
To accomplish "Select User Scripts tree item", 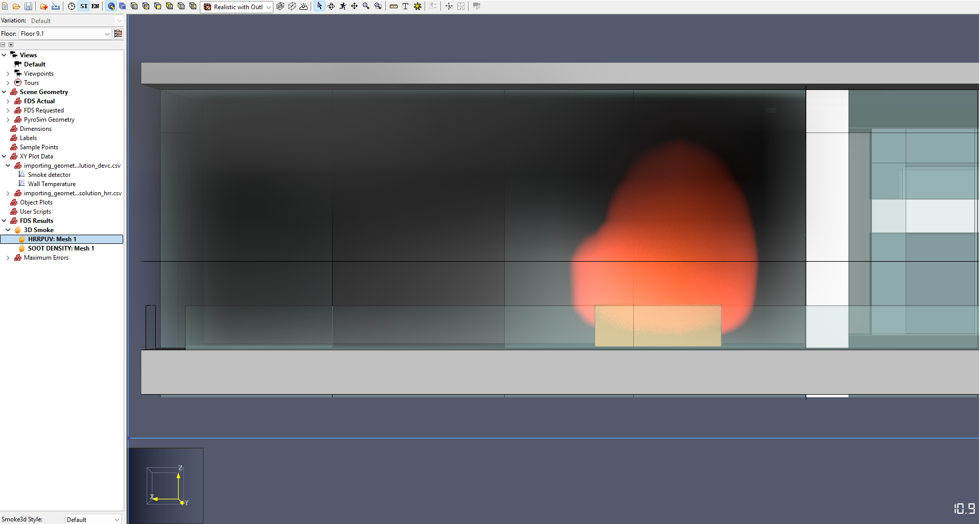I will click(x=35, y=212).
